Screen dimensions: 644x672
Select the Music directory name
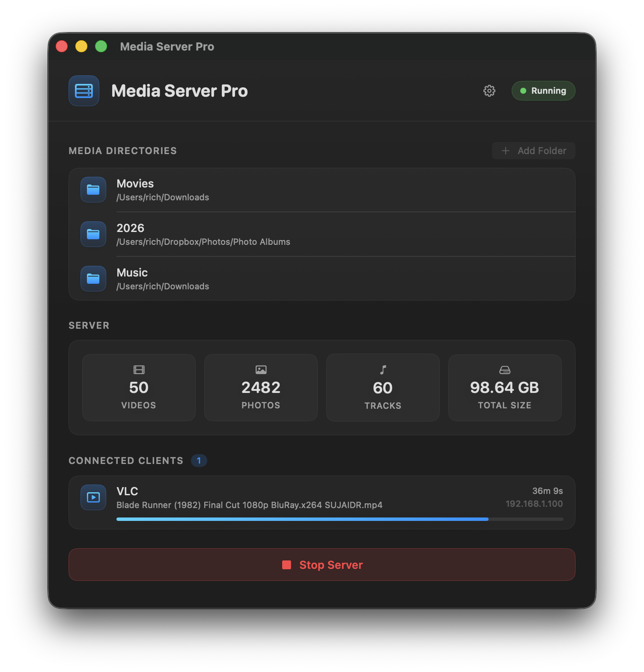(132, 273)
